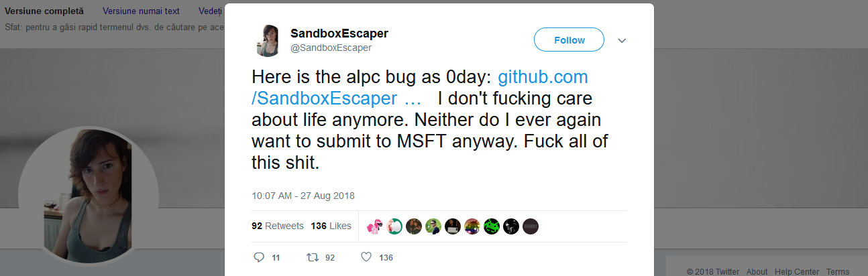Open the green-ringed liker avatar
Viewport: 868px width, 276px height.
tap(394, 226)
